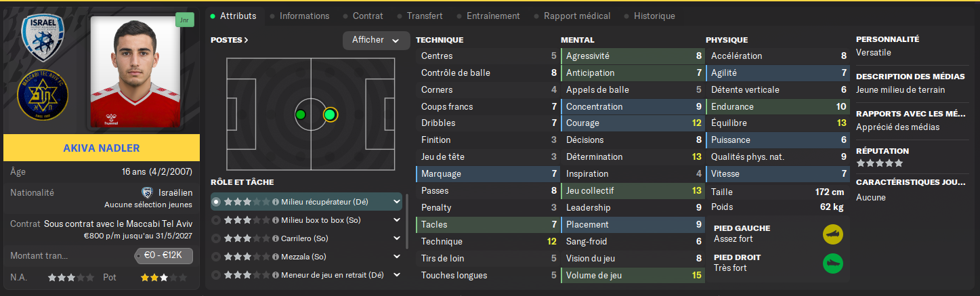Click the Maccabi Tel Aviv club crest

(x=42, y=96)
